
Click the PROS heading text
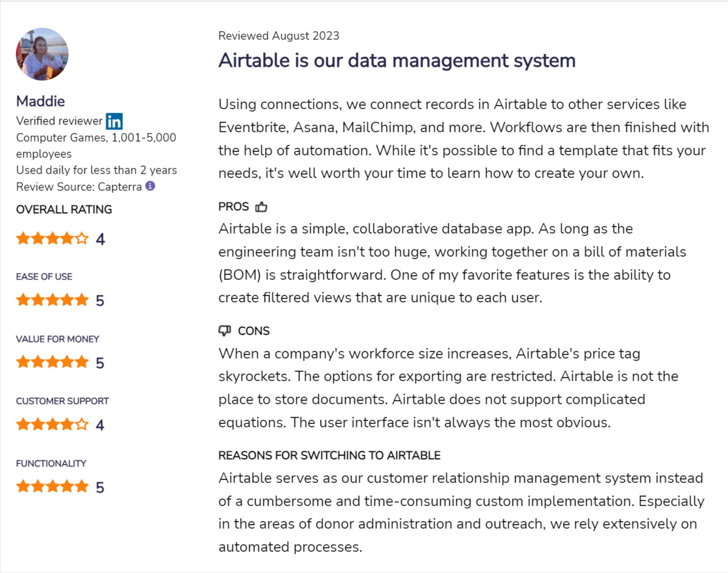click(234, 207)
